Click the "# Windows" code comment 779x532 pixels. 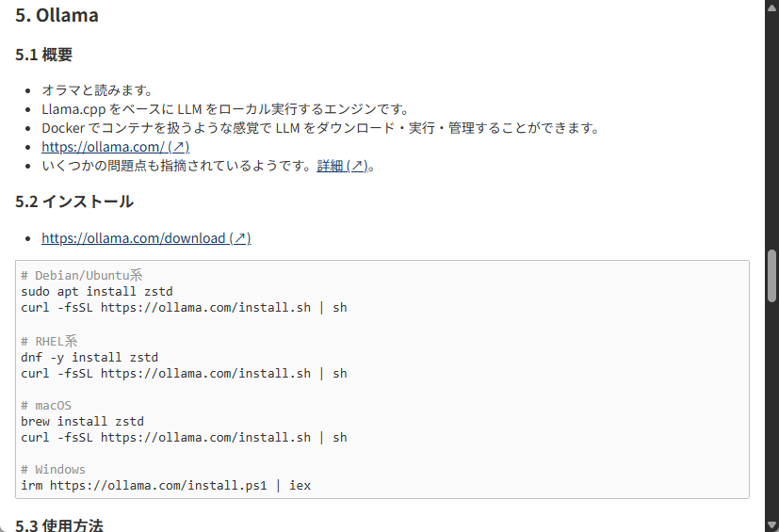[53, 469]
